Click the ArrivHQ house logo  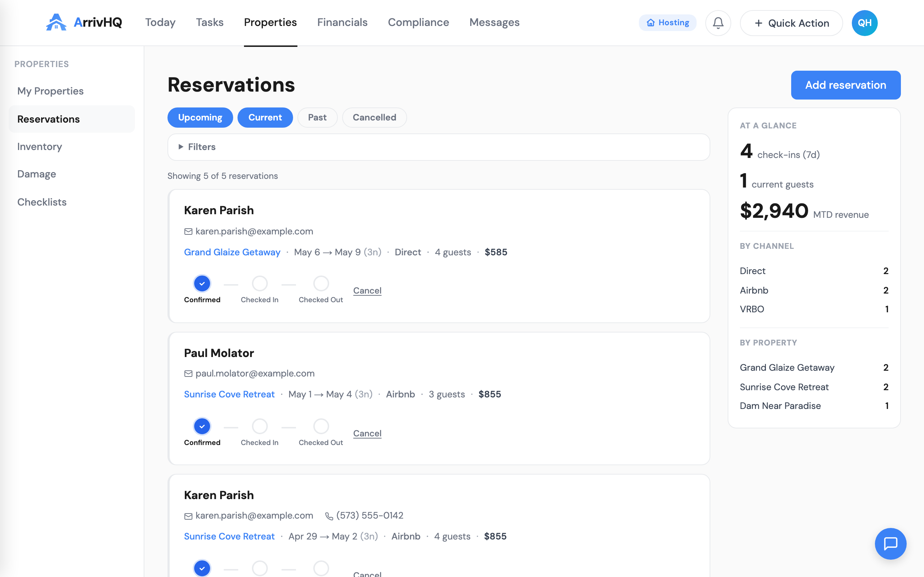pyautogui.click(x=56, y=22)
